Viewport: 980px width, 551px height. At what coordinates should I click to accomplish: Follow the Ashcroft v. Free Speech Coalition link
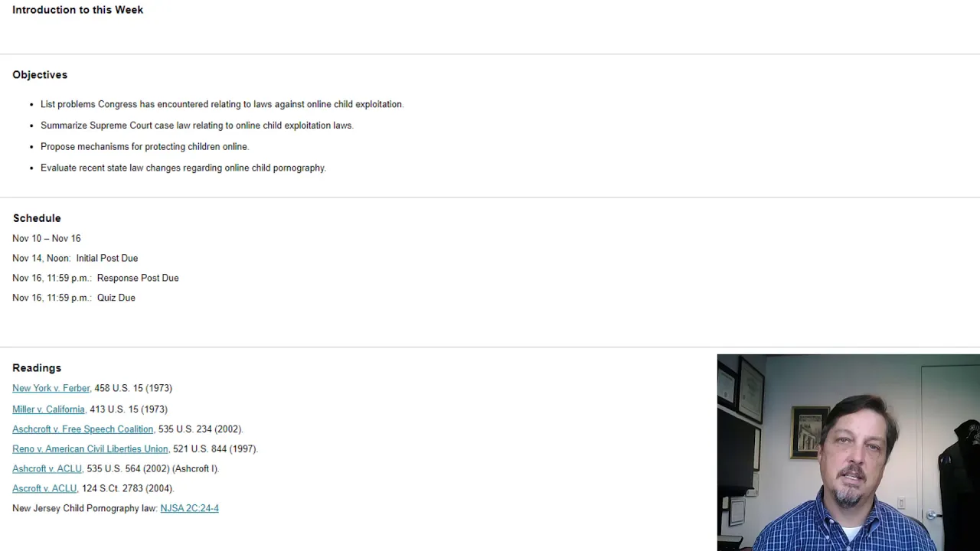(x=83, y=429)
